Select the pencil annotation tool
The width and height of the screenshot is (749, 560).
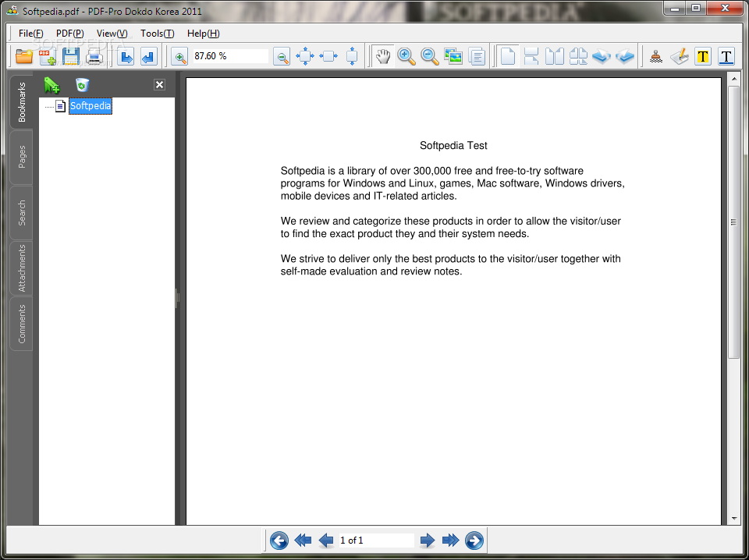[680, 56]
